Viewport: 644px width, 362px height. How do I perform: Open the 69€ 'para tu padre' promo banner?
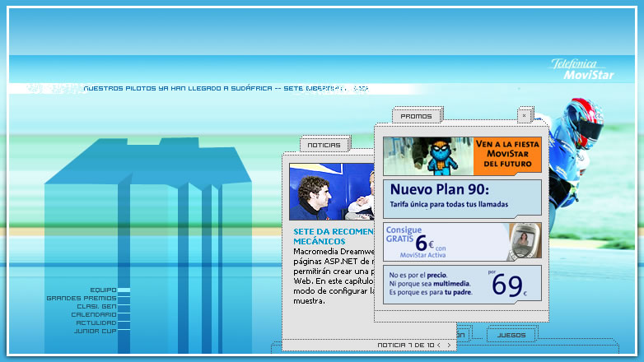point(462,285)
